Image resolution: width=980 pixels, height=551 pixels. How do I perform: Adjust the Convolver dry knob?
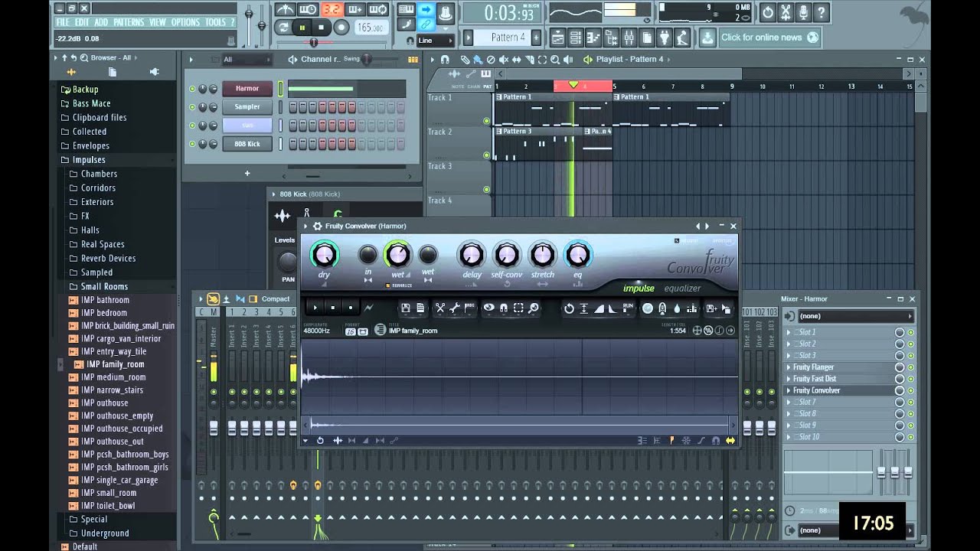[324, 254]
